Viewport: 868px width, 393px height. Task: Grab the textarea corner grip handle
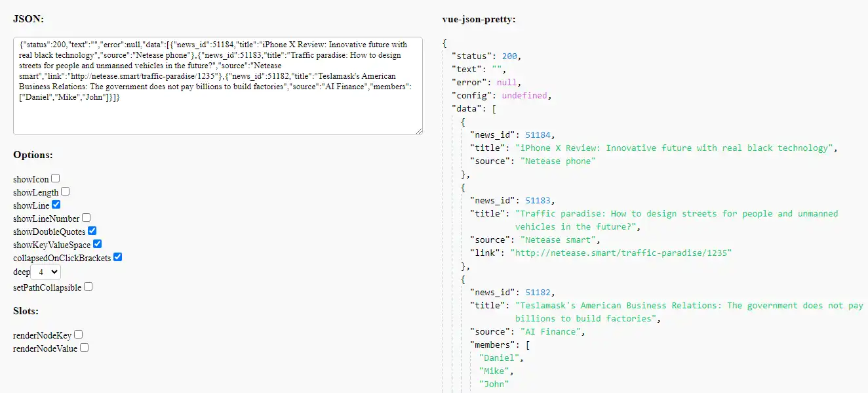[419, 131]
